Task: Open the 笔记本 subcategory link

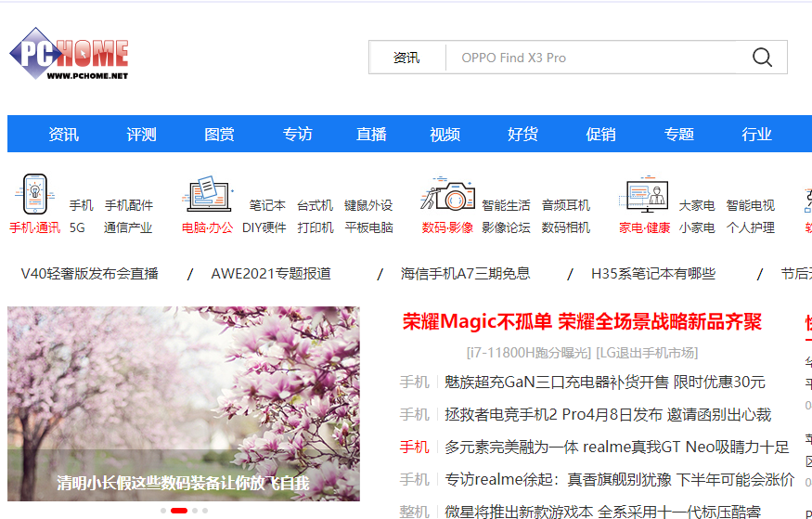Action: coord(267,205)
